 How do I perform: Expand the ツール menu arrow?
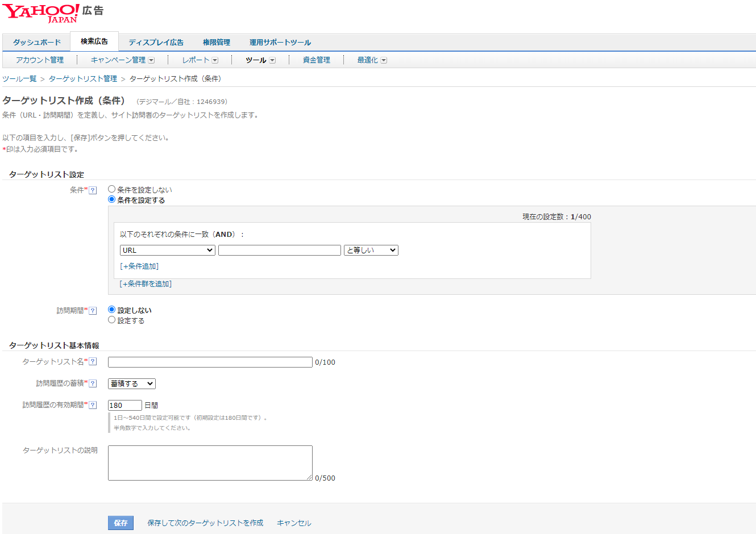(x=272, y=60)
